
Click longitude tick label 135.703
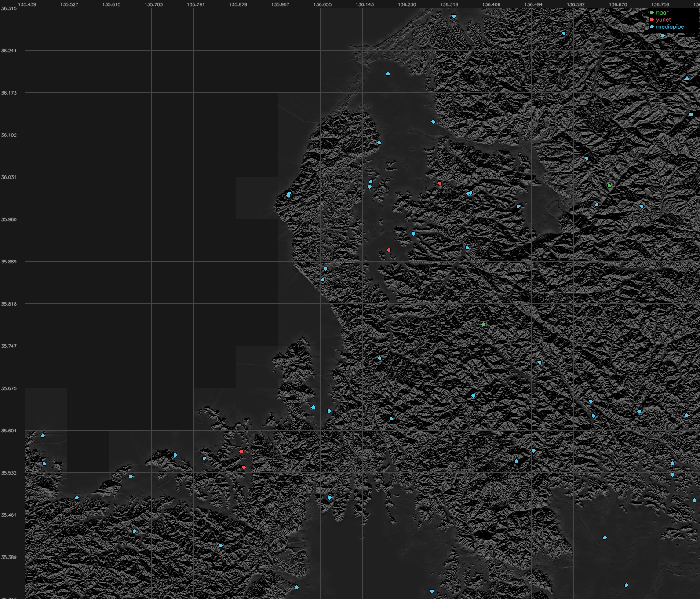(x=154, y=4)
